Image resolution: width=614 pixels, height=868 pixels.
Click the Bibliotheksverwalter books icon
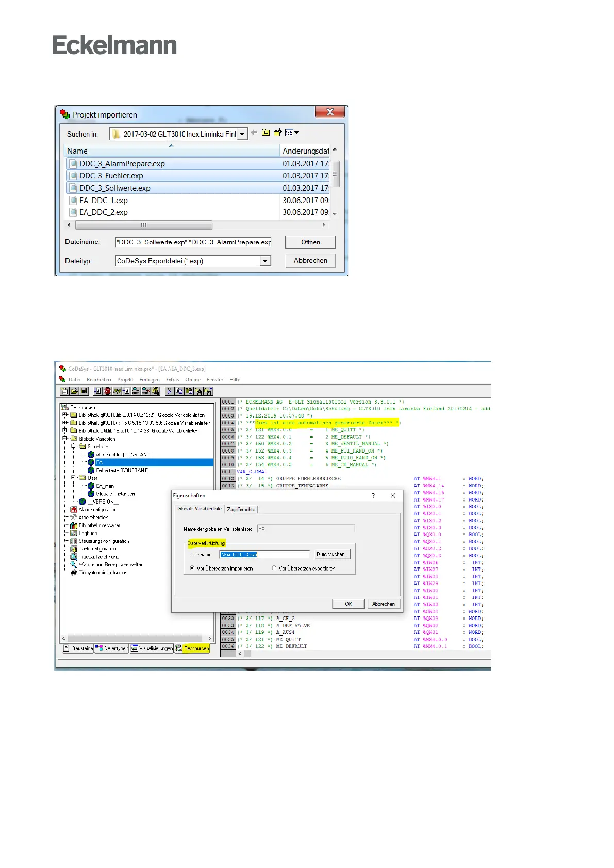[x=74, y=525]
